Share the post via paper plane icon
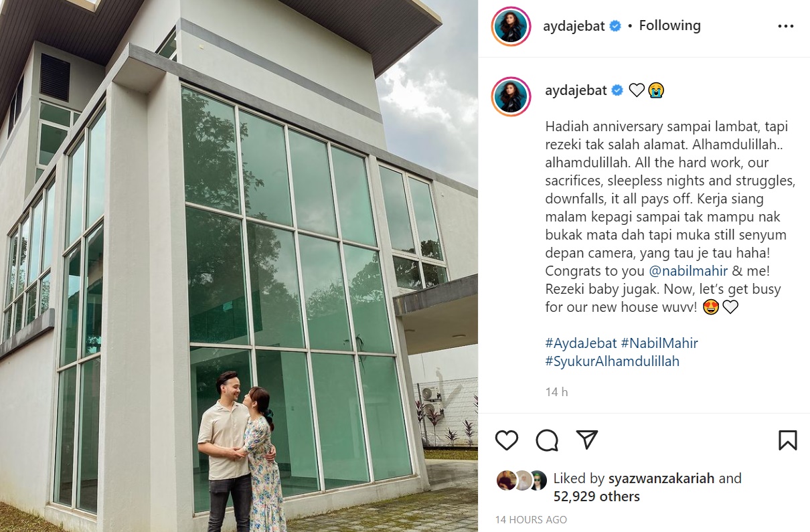Image resolution: width=810 pixels, height=532 pixels. click(587, 440)
